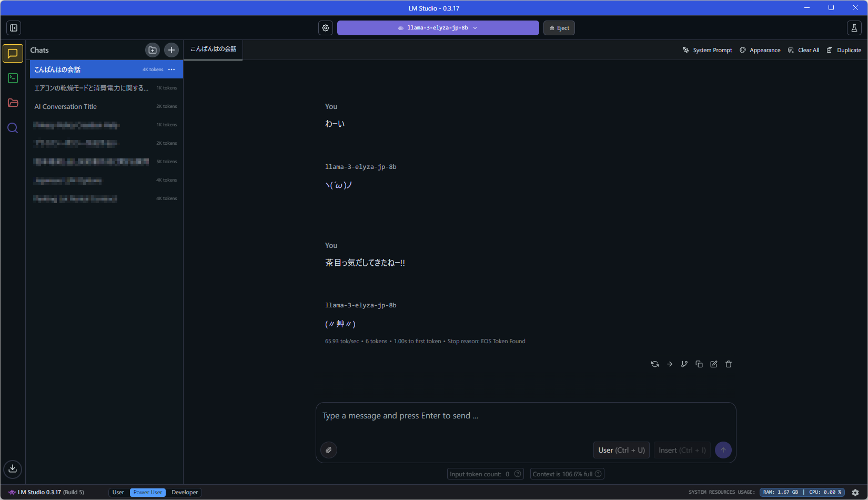
Task: Open the Discover search icon in sidebar
Action: click(13, 128)
